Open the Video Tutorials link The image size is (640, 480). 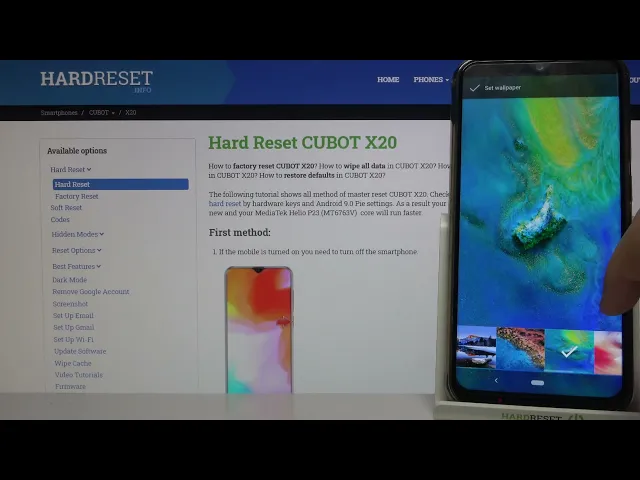point(79,375)
